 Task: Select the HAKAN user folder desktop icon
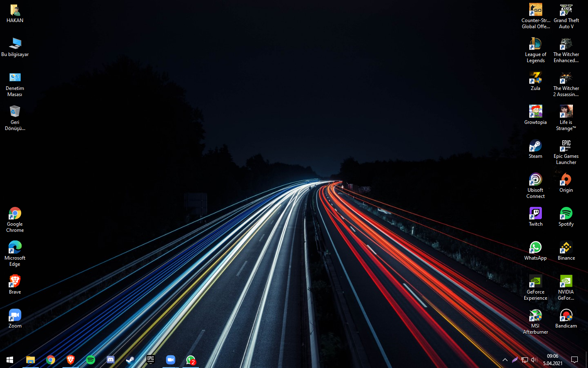click(x=15, y=13)
